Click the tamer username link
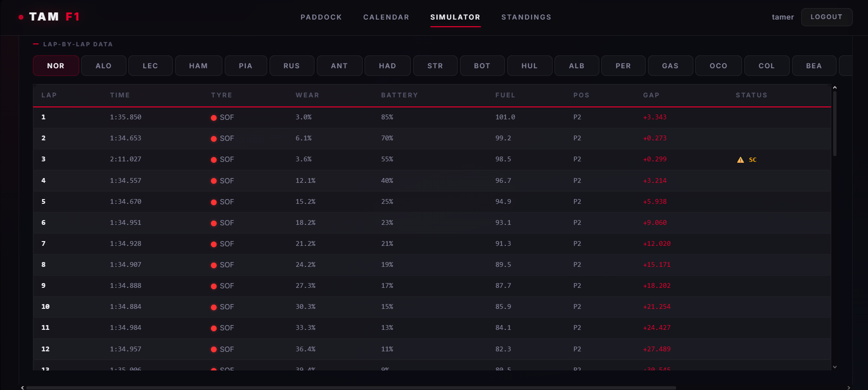This screenshot has height=390, width=868. [783, 17]
